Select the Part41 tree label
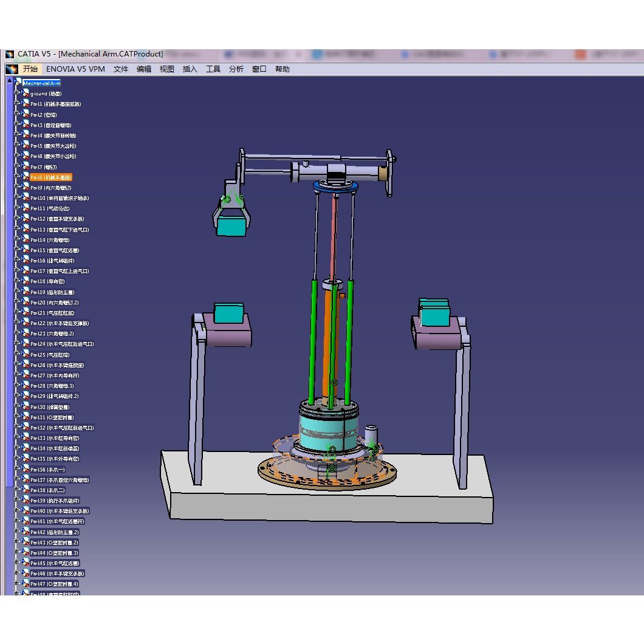The height and width of the screenshot is (644, 644). [58, 522]
